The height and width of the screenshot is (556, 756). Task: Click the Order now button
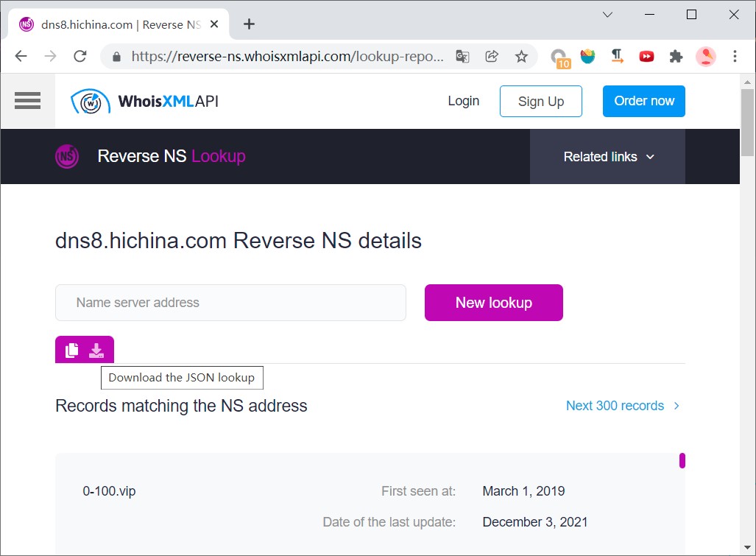tap(643, 102)
